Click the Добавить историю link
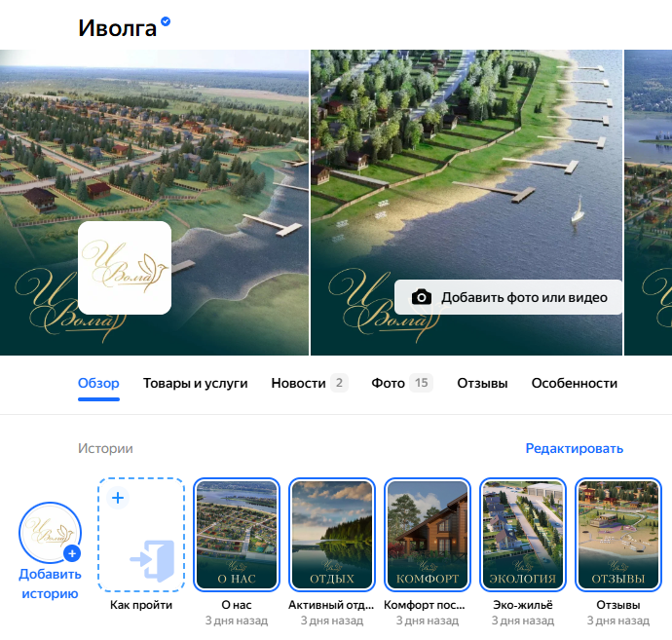The image size is (672, 640). pos(50,584)
